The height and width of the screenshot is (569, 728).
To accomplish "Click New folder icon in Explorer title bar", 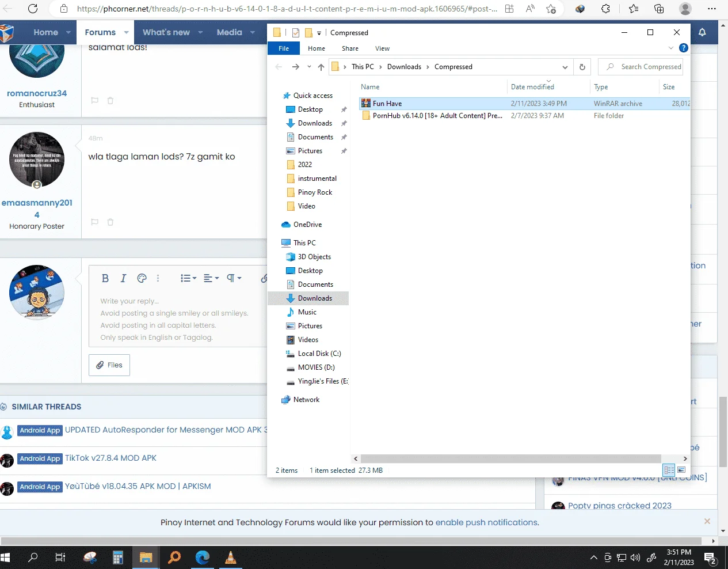I will (x=308, y=33).
